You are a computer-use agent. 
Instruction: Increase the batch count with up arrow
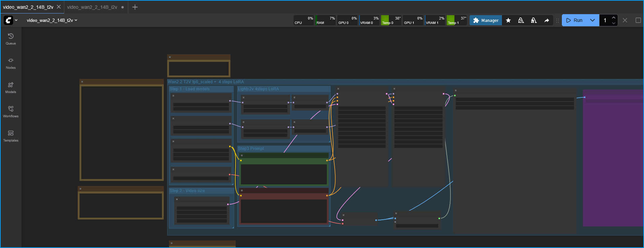coord(614,18)
